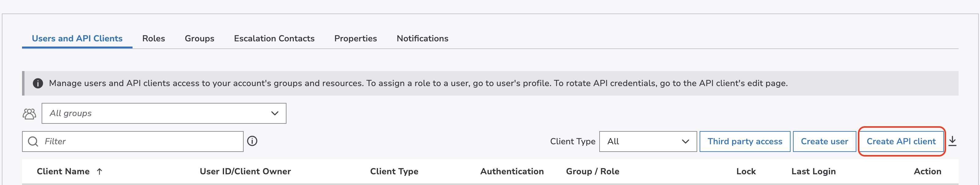Click the Group / Role column header

click(593, 172)
